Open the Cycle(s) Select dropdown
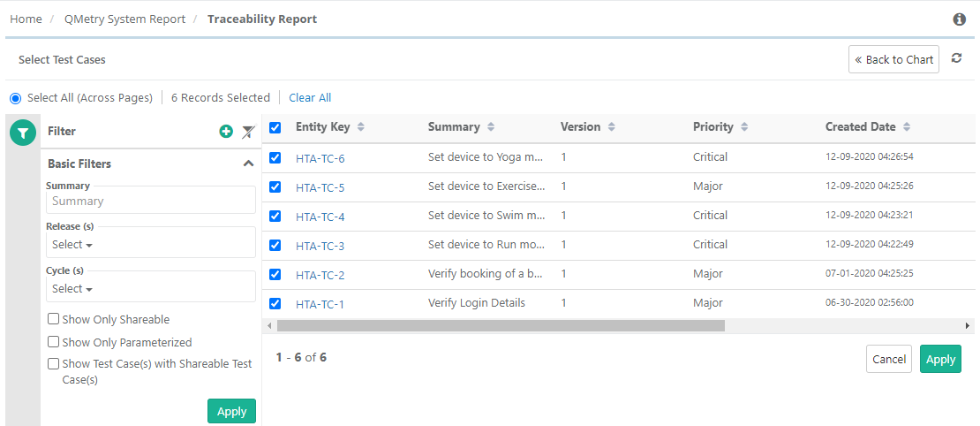 72,289
